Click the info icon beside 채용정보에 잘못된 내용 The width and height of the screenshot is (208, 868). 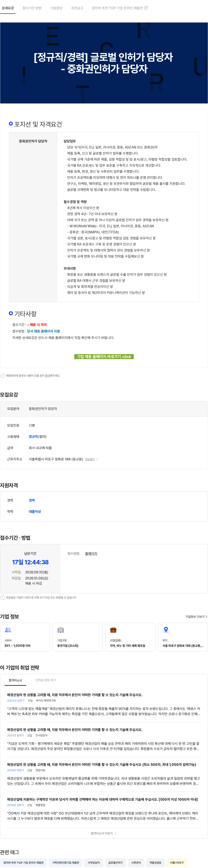[x=3, y=376]
